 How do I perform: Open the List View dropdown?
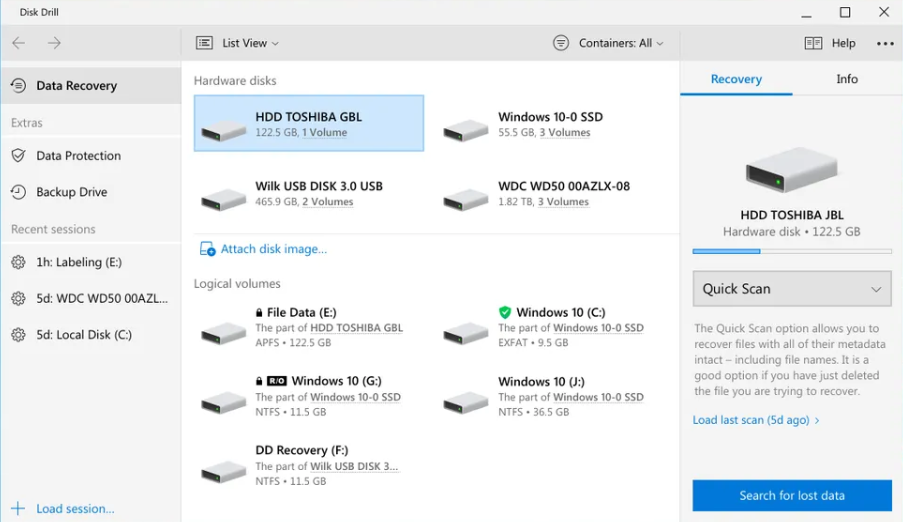point(250,43)
